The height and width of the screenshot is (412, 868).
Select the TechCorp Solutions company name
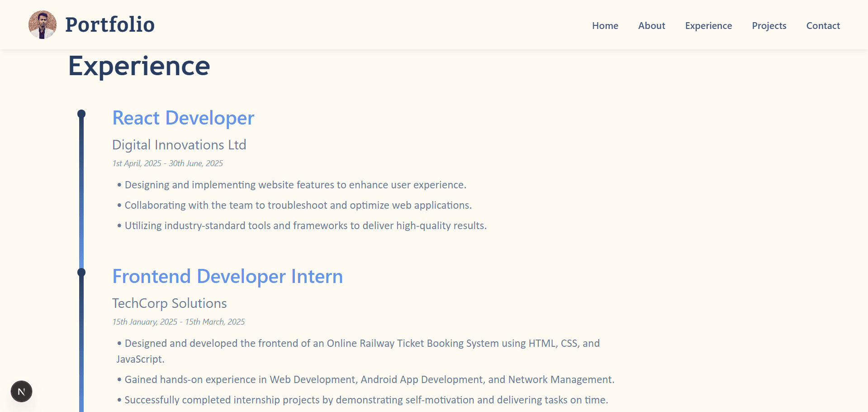(x=170, y=303)
